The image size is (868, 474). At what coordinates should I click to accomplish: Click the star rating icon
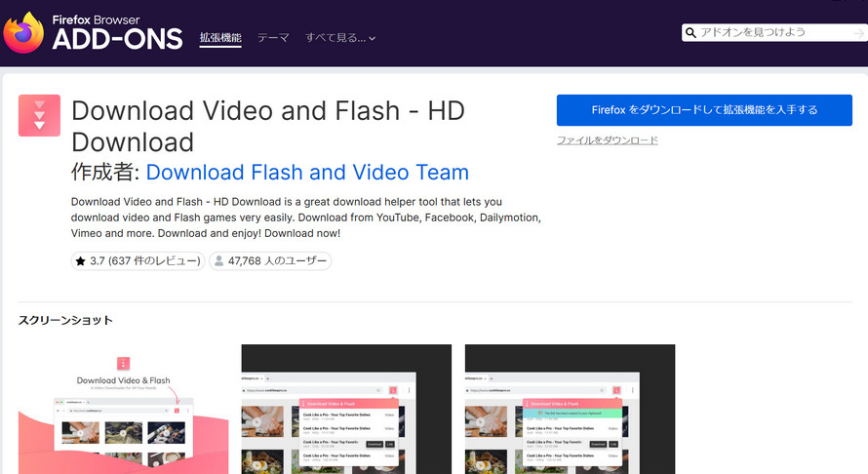click(80, 260)
